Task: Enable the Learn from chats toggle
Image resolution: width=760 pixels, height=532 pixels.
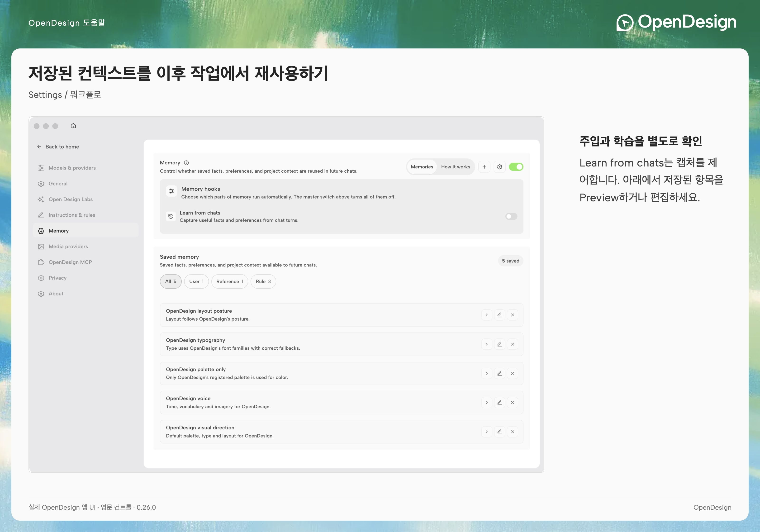Action: (511, 216)
